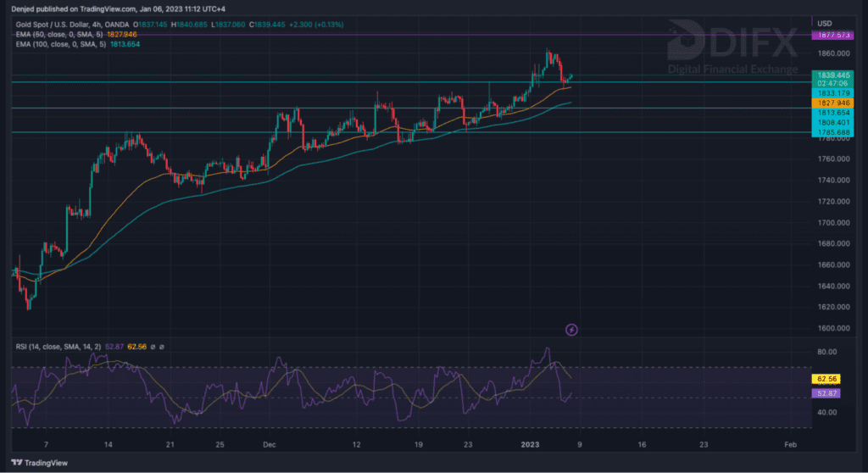
Task: Click the second ø symbol in RSI legend
Action: point(161,346)
